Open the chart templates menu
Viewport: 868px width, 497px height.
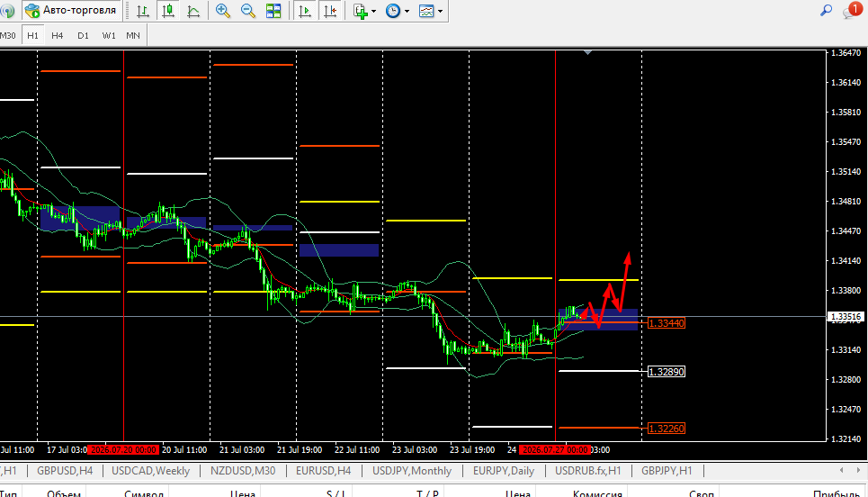[x=426, y=11]
